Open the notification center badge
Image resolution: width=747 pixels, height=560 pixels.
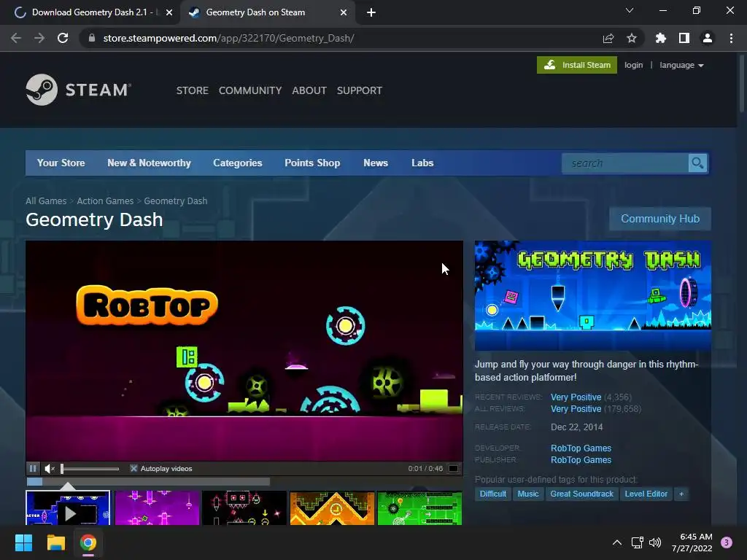click(x=727, y=542)
